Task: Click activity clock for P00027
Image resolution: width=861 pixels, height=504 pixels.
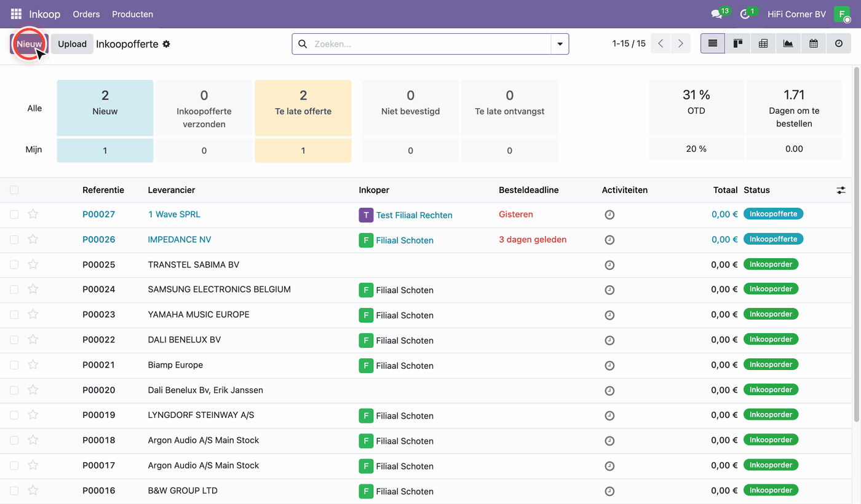Action: (x=609, y=215)
